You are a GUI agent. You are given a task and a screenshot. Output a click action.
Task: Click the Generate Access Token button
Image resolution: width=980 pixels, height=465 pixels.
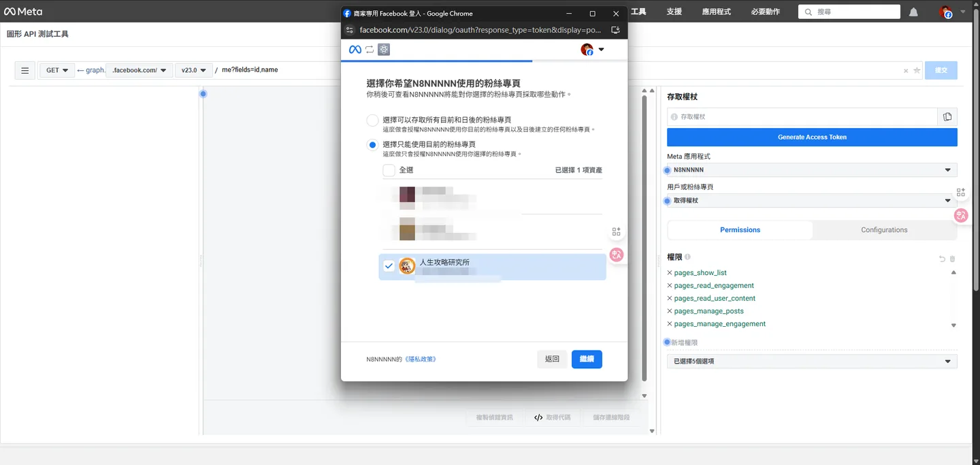(x=812, y=138)
